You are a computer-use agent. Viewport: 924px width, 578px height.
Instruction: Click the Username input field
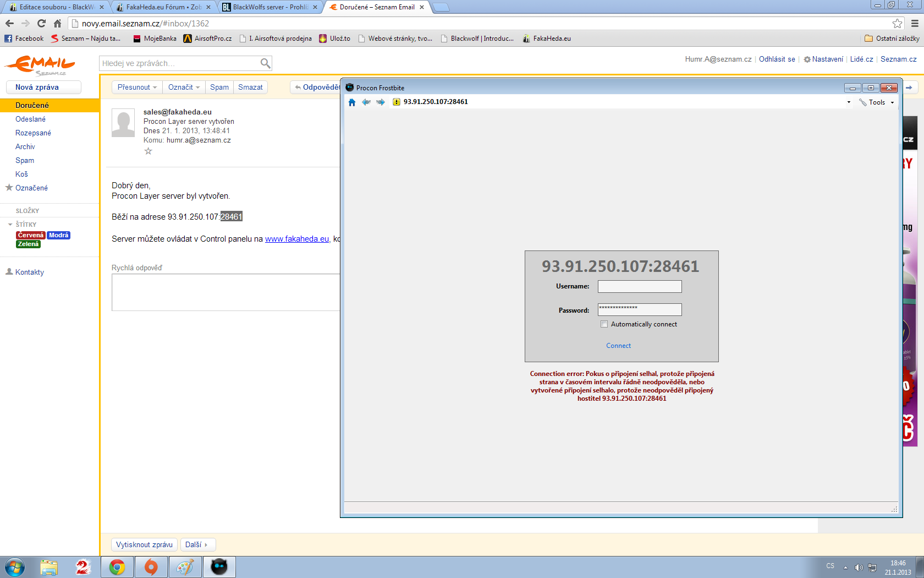640,286
